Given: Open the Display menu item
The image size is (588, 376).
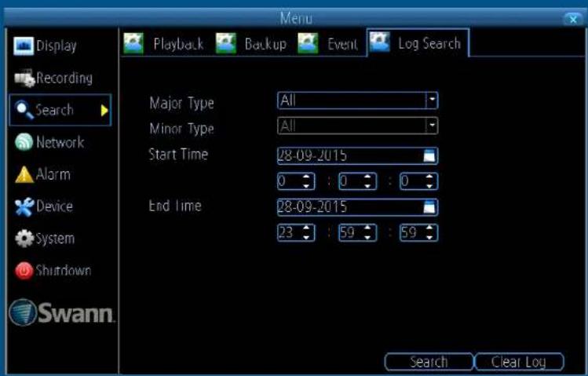Looking at the screenshot, I should pyautogui.click(x=45, y=46).
